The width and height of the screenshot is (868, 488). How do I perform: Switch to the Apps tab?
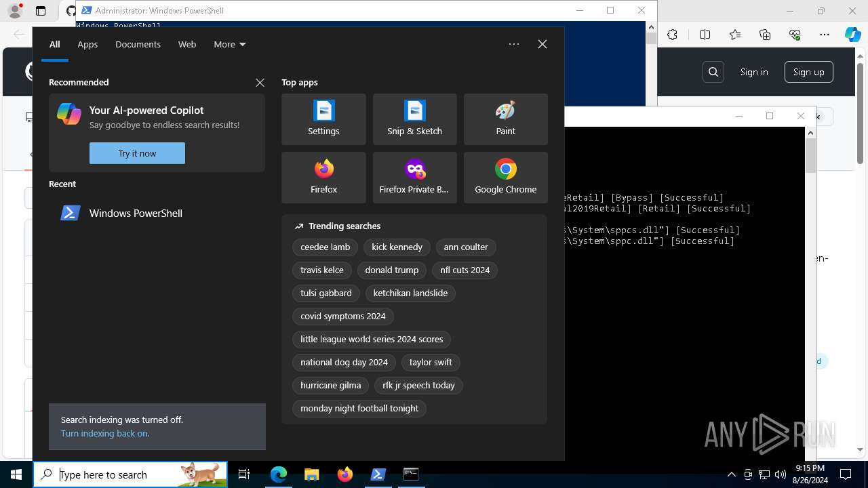(87, 44)
